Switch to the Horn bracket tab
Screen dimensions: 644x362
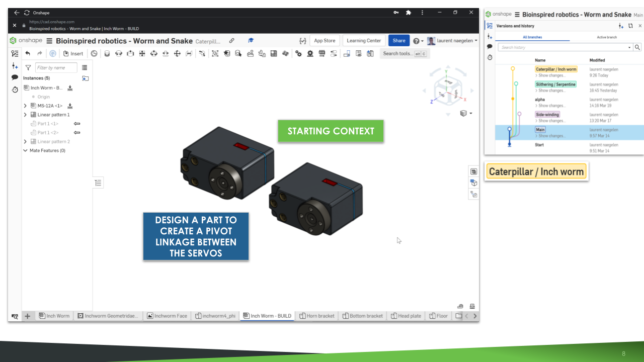point(317,316)
